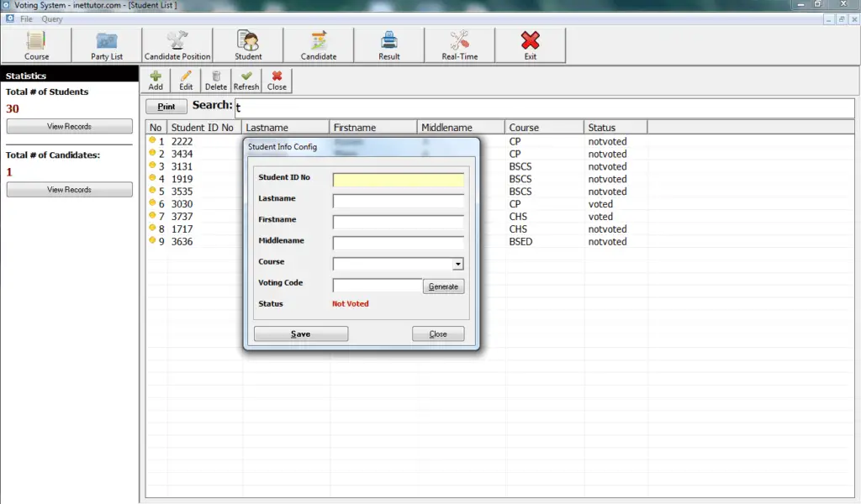Edit the selected student
861x504 pixels.
185,80
